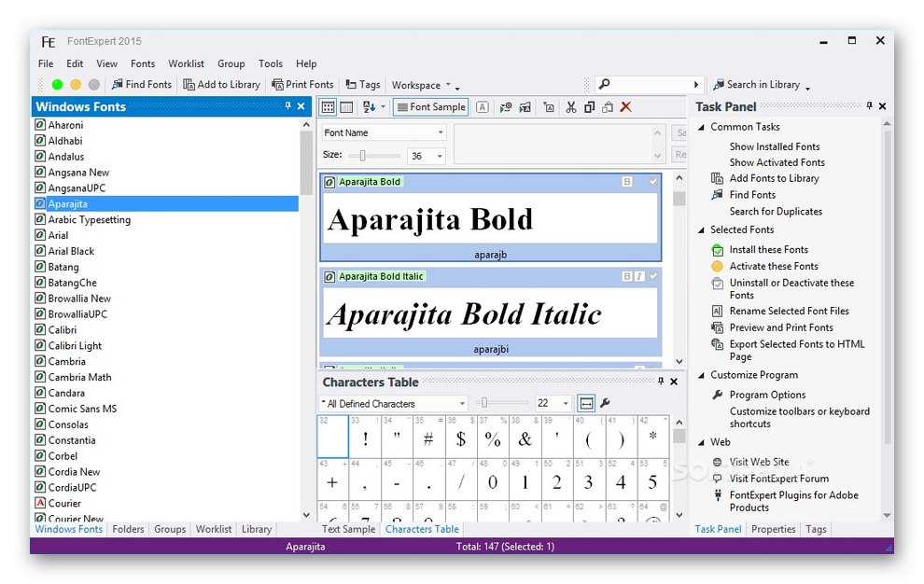Image resolution: width=924 pixels, height=584 pixels.
Task: Open Tags from the main toolbar
Action: point(363,85)
